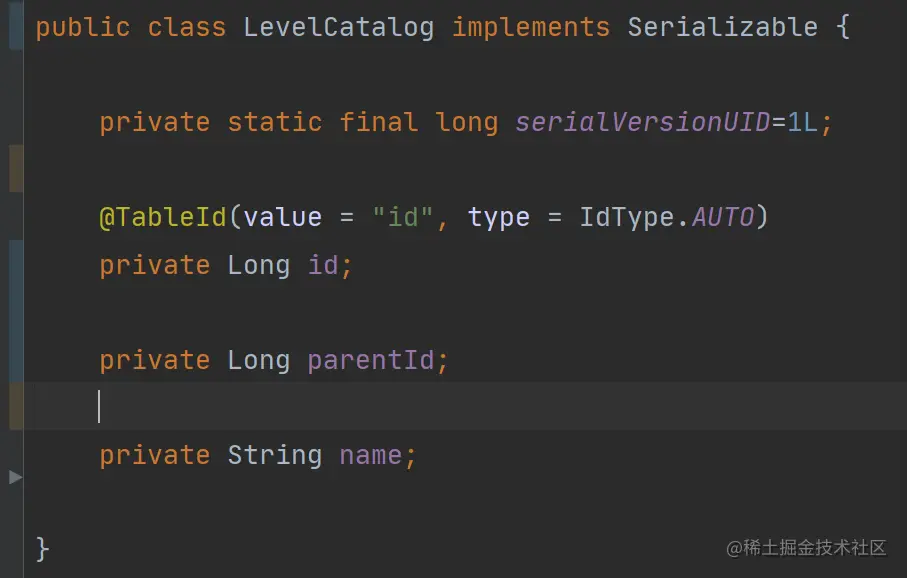Click the String type on the name line
Viewport: 907px width, 578px height.
click(x=274, y=455)
